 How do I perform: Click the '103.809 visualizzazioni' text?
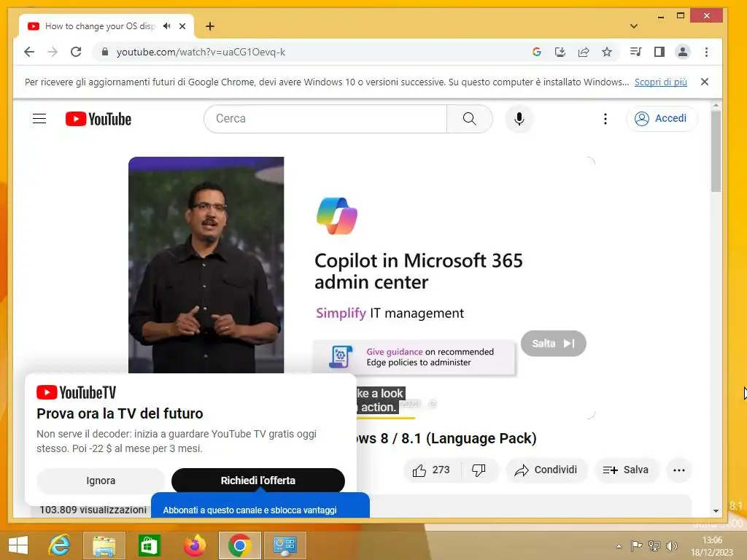tap(93, 510)
